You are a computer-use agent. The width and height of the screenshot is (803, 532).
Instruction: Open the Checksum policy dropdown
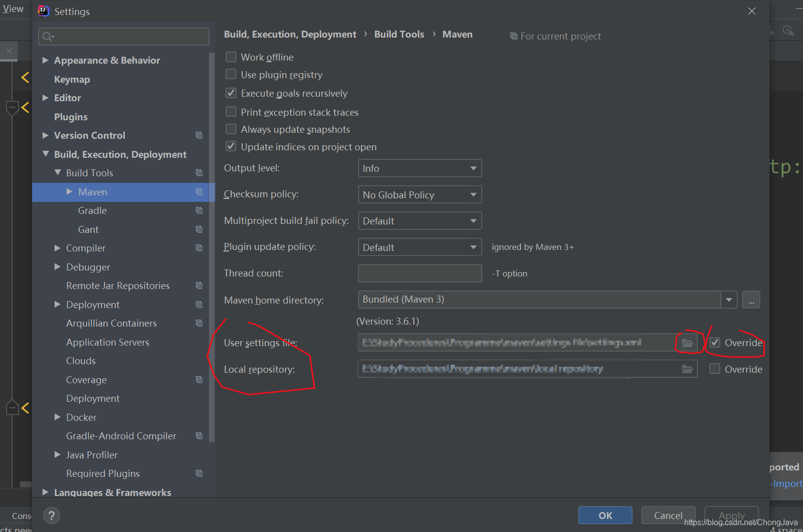pyautogui.click(x=420, y=194)
